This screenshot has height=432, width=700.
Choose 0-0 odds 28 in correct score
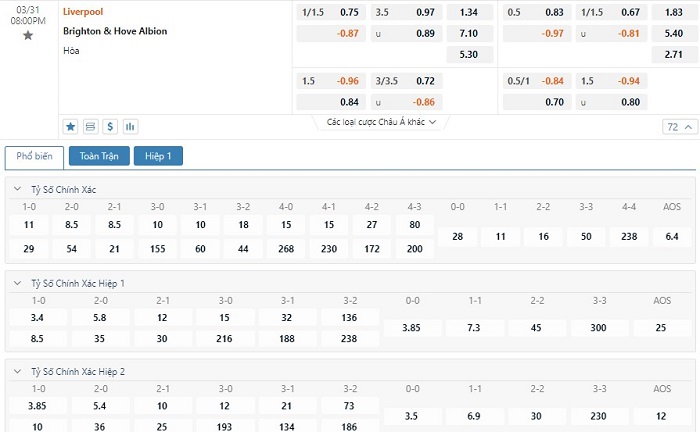(x=457, y=236)
